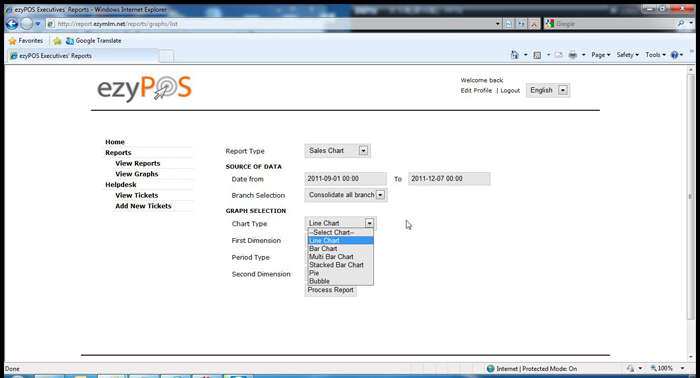Choose Pie chart option
This screenshot has height=378, width=700.
[340, 273]
